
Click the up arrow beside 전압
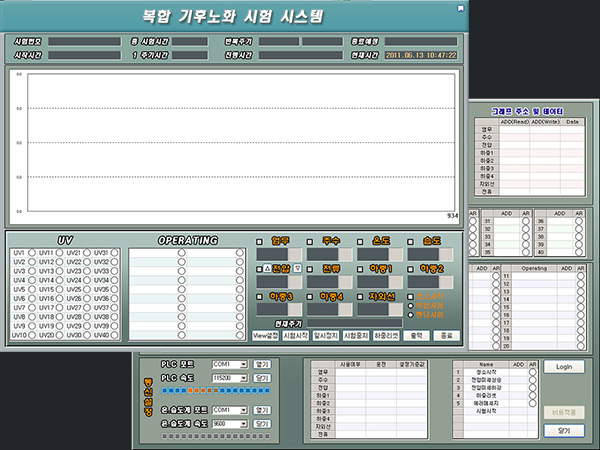coord(267,269)
